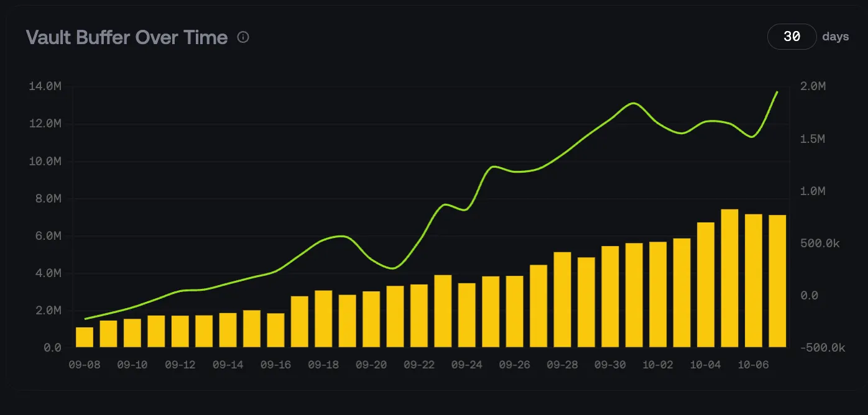This screenshot has height=415, width=868.
Task: Click the 2.0M label on the right axis
Action: point(813,86)
